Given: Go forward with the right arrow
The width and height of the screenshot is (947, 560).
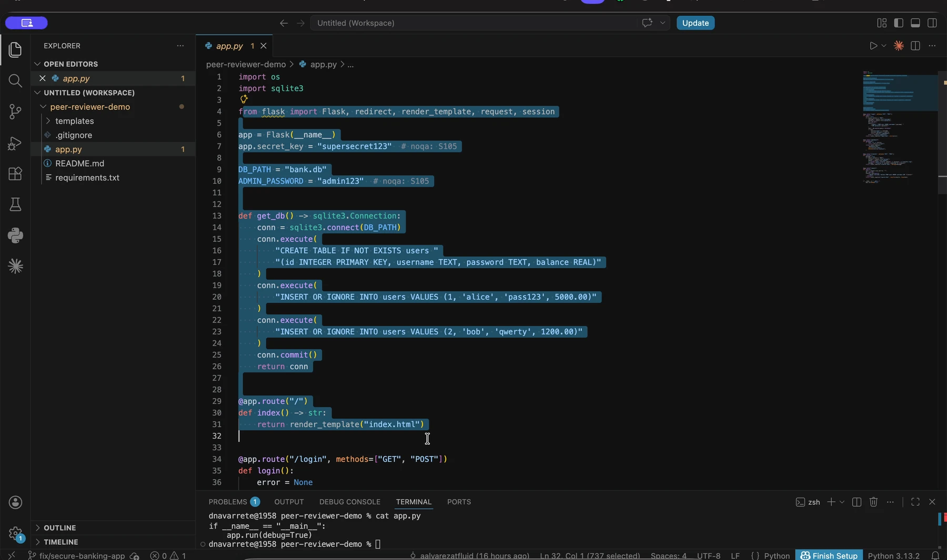Looking at the screenshot, I should pos(300,23).
